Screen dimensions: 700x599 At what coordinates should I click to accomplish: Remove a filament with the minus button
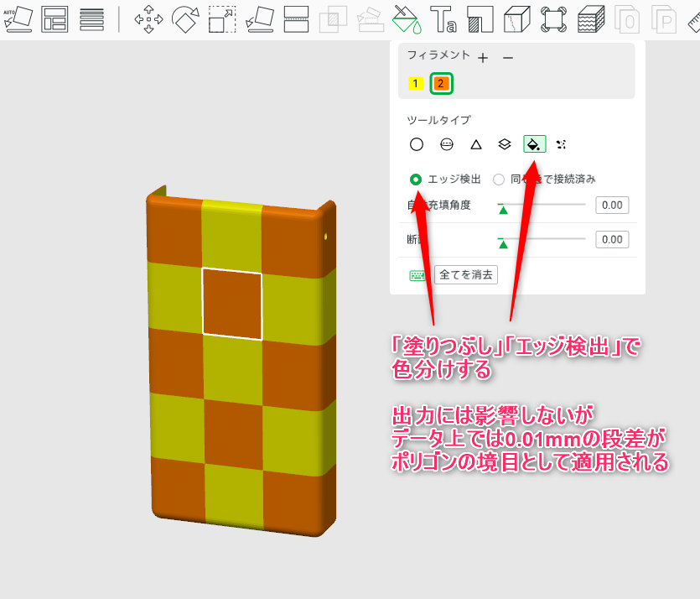tap(508, 58)
